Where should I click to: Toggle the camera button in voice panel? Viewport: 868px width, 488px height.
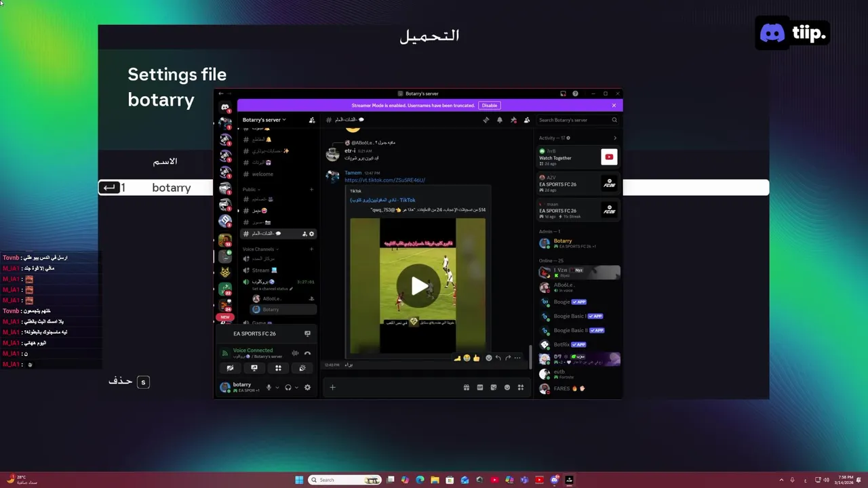tap(230, 368)
